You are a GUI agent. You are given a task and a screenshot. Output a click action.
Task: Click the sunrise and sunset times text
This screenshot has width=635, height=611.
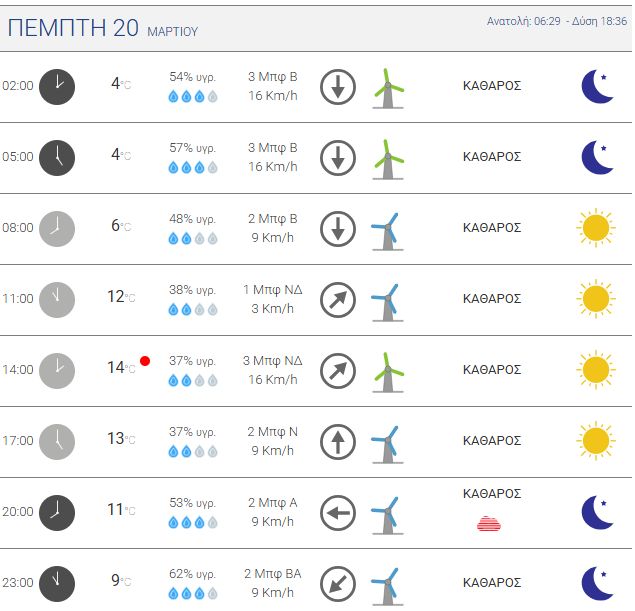pyautogui.click(x=557, y=21)
